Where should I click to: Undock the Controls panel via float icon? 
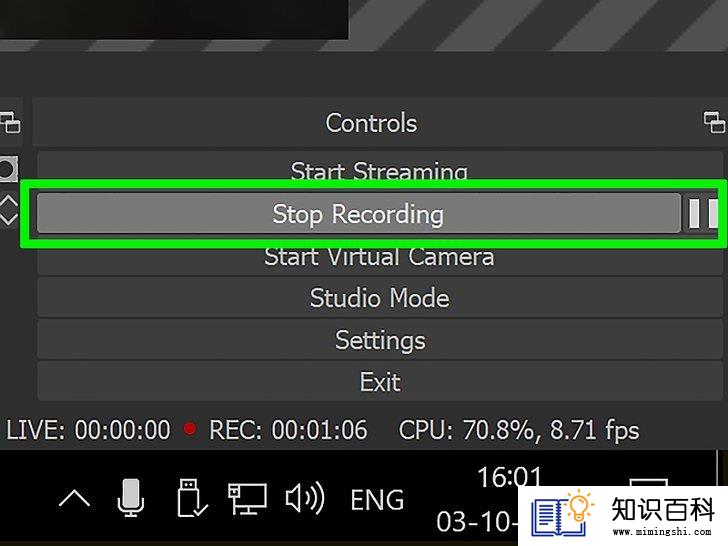(714, 123)
